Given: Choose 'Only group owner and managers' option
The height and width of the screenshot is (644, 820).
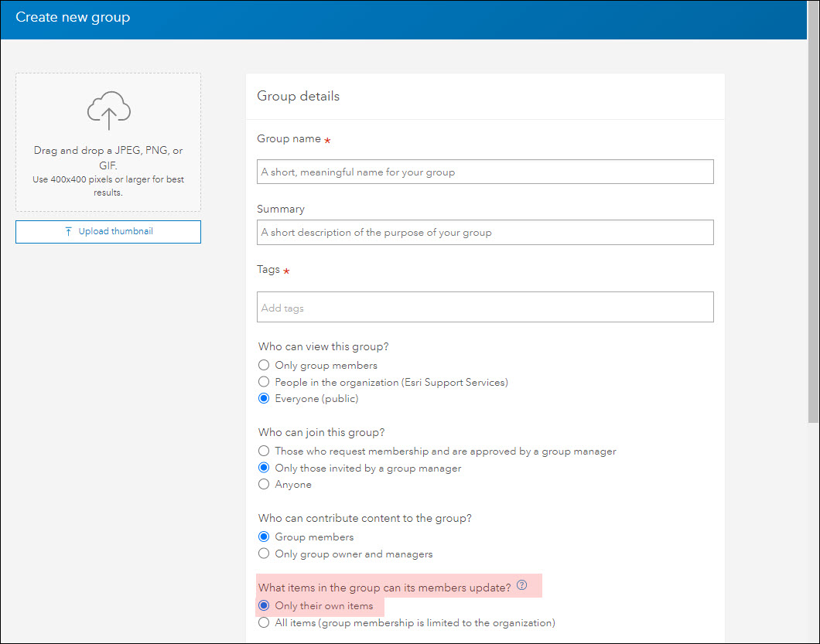Looking at the screenshot, I should (265, 554).
